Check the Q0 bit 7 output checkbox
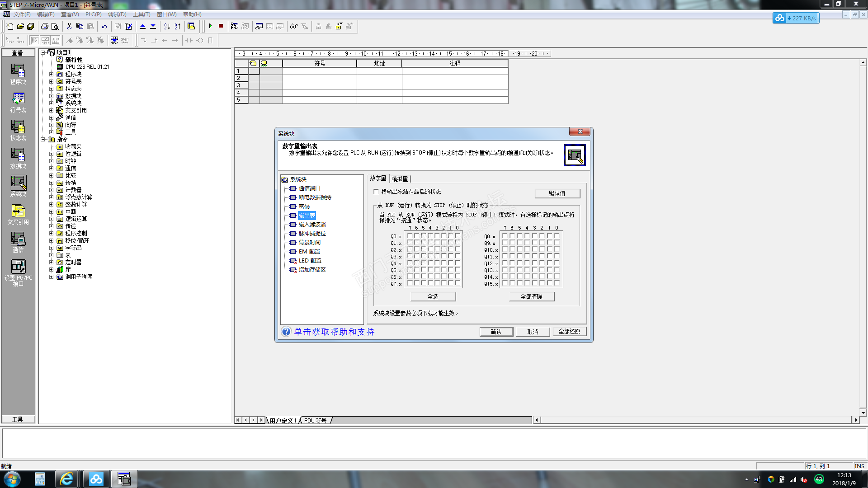The width and height of the screenshot is (868, 488). coord(410,236)
